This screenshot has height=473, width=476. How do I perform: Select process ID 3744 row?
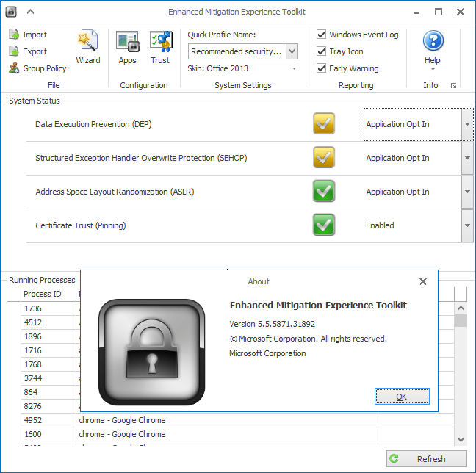tap(48, 378)
